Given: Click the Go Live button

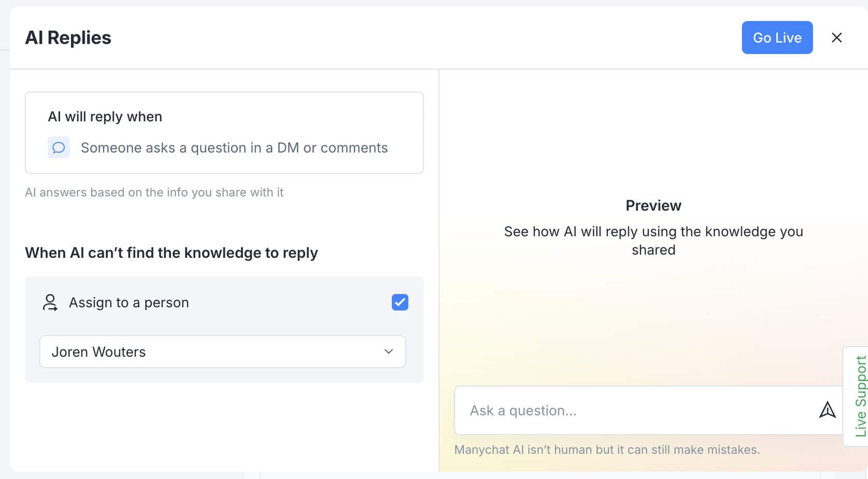Looking at the screenshot, I should [x=777, y=38].
